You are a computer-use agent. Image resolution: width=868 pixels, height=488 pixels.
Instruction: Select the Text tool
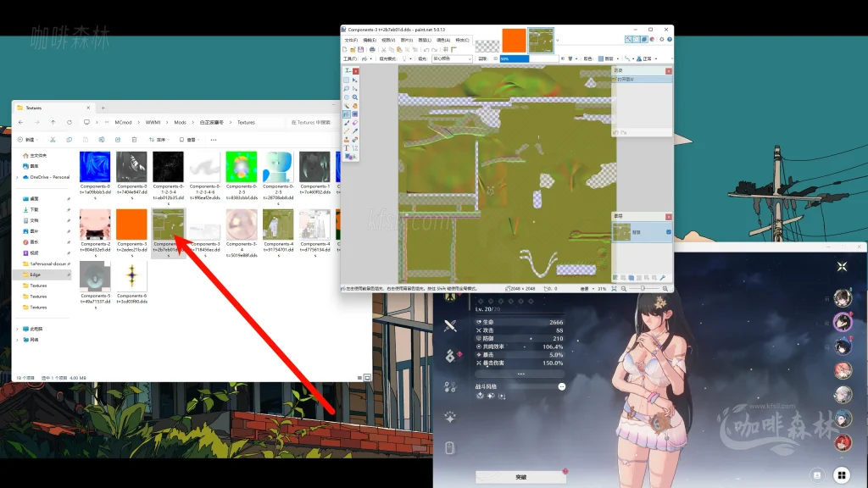(x=347, y=148)
